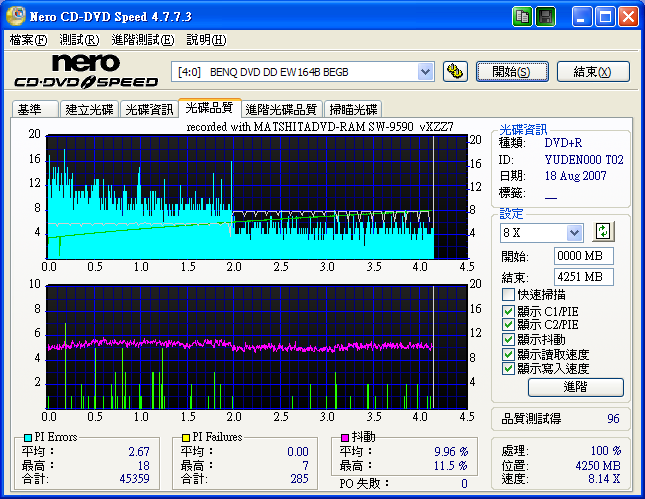Screen dimensions: 645x499
Task: Open the 8 X speed dropdown
Action: click(x=574, y=233)
